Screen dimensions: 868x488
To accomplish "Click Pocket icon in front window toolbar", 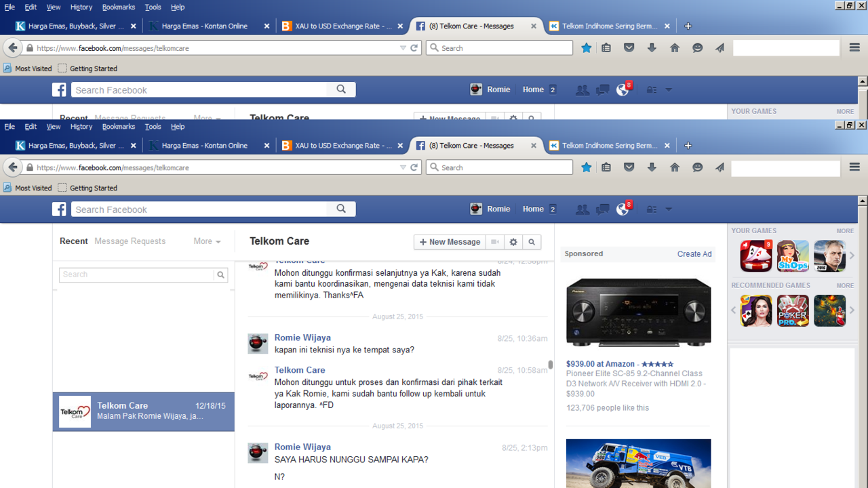I will click(629, 167).
